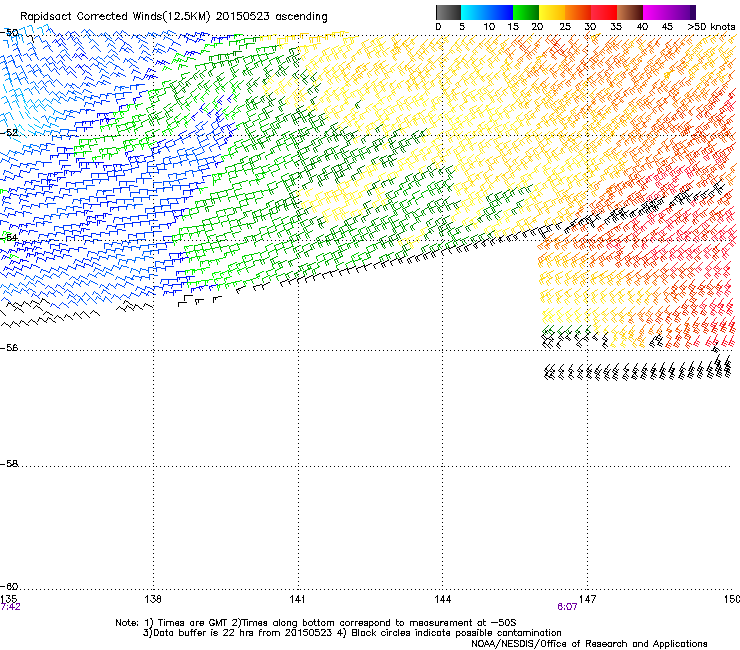Click the cyan 5-10 knots legend swatch
The height and width of the screenshot is (650, 740).
(474, 12)
